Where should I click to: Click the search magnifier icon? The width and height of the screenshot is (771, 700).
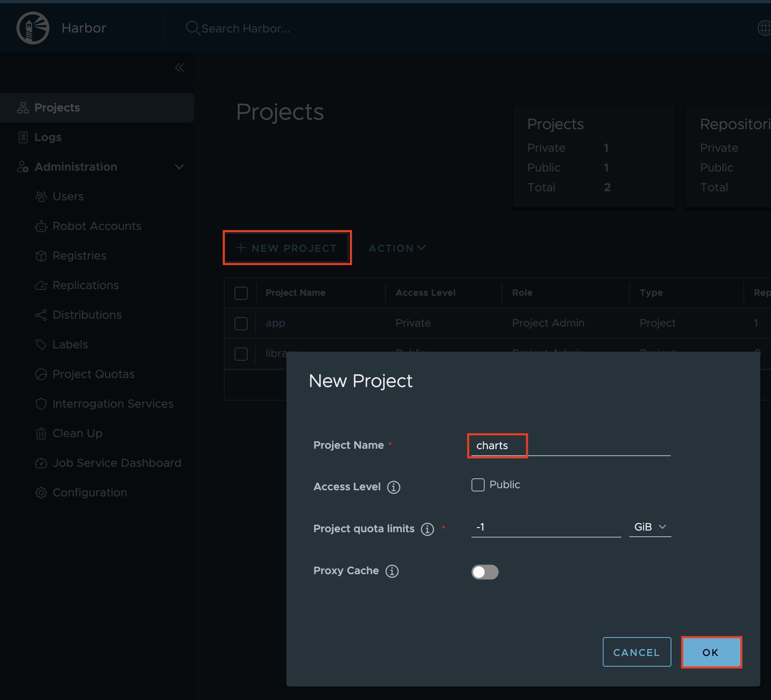[x=193, y=28]
